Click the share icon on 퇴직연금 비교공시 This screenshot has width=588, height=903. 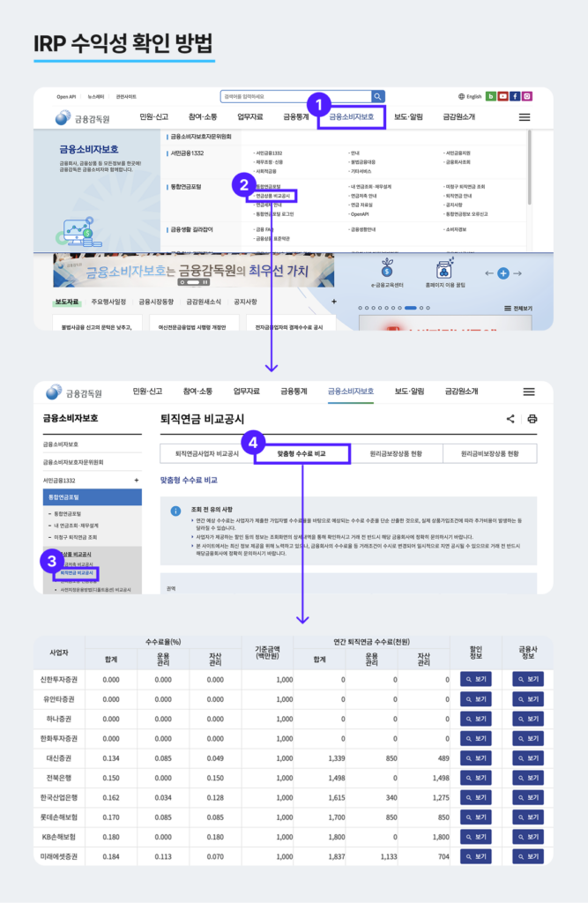510,419
